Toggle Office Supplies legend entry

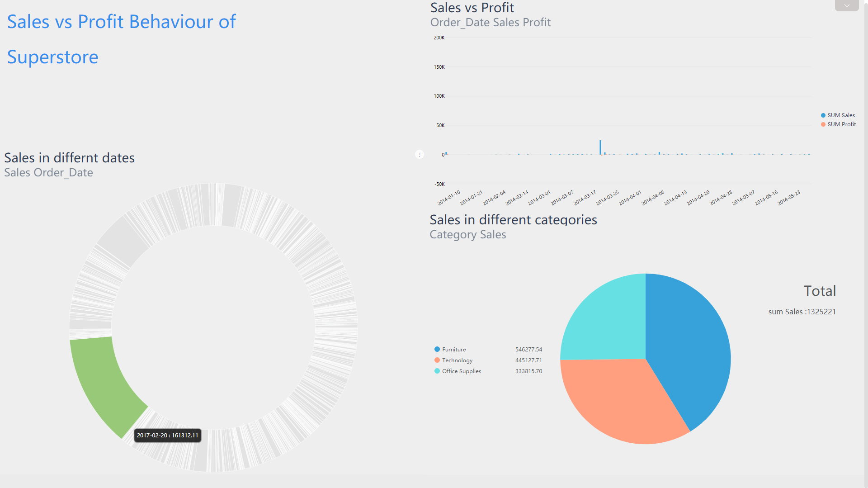tap(458, 371)
